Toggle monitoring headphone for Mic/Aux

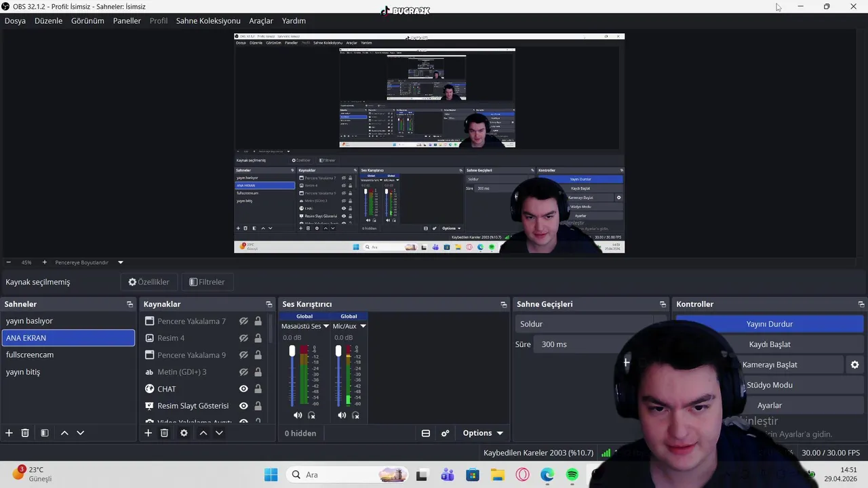(356, 415)
